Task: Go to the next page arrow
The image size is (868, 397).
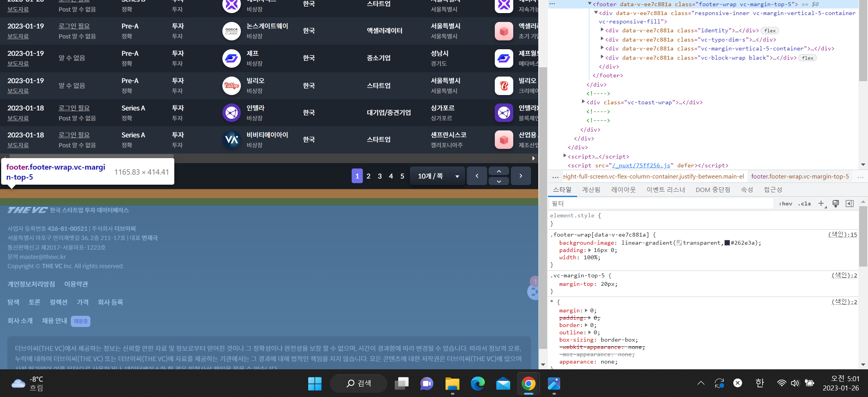Action: coord(521,176)
